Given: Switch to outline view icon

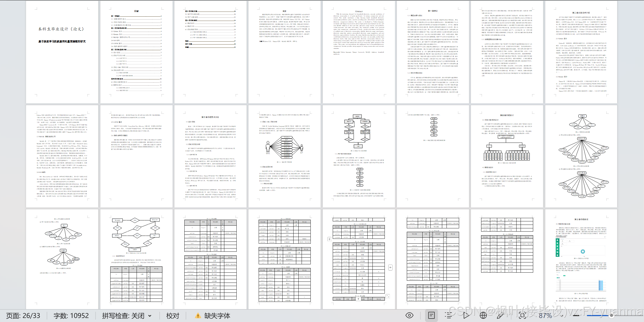Looking at the screenshot, I should 448,315.
